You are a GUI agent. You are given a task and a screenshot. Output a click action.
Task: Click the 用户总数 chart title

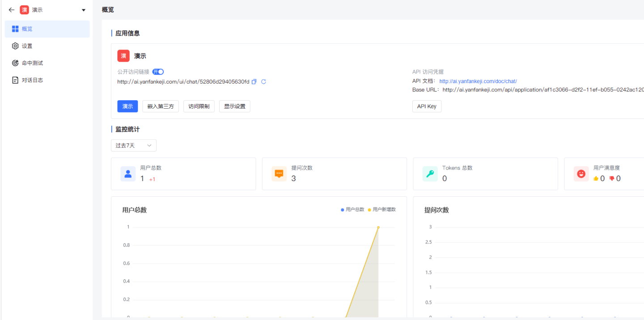[x=134, y=210]
